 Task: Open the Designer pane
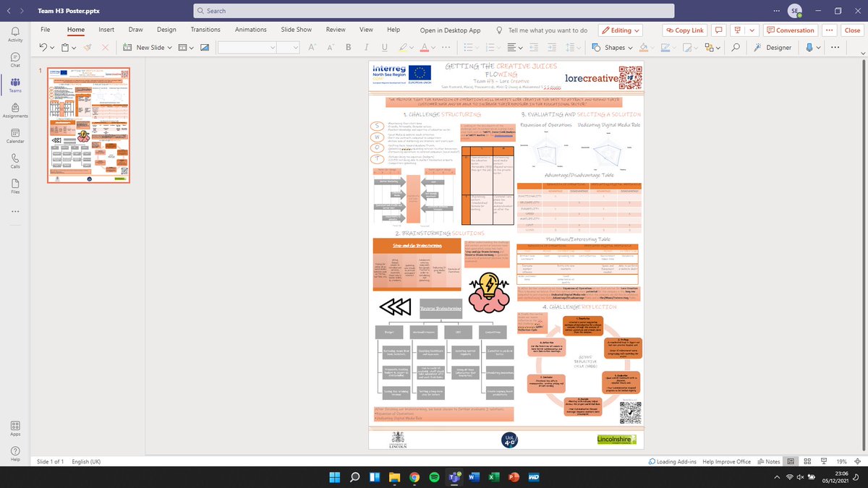(x=773, y=47)
